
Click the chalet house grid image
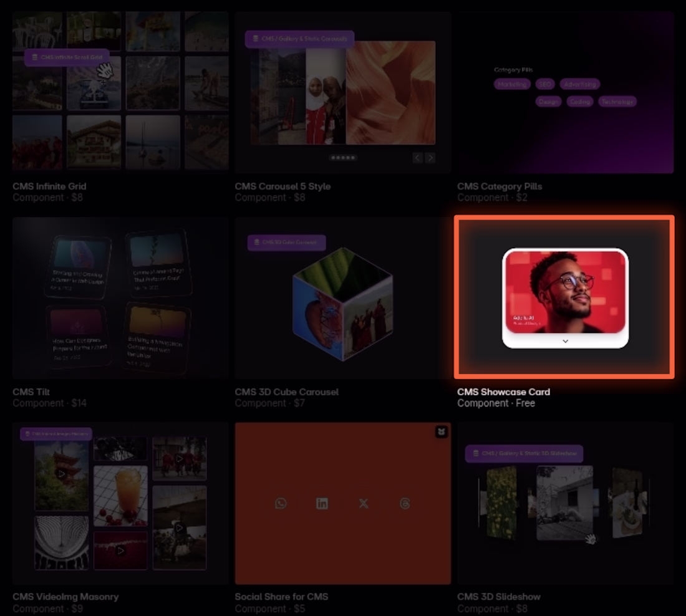point(94,142)
